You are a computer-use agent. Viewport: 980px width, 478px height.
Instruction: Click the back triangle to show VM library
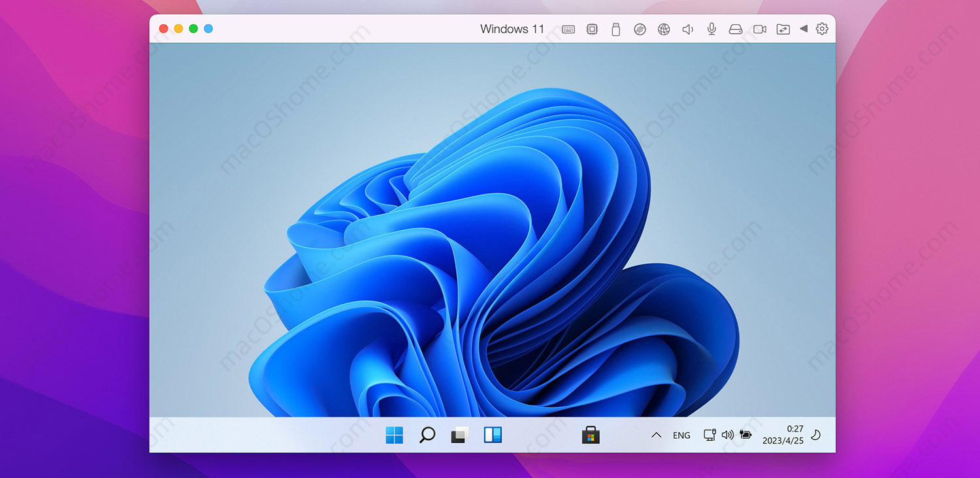[x=804, y=29]
